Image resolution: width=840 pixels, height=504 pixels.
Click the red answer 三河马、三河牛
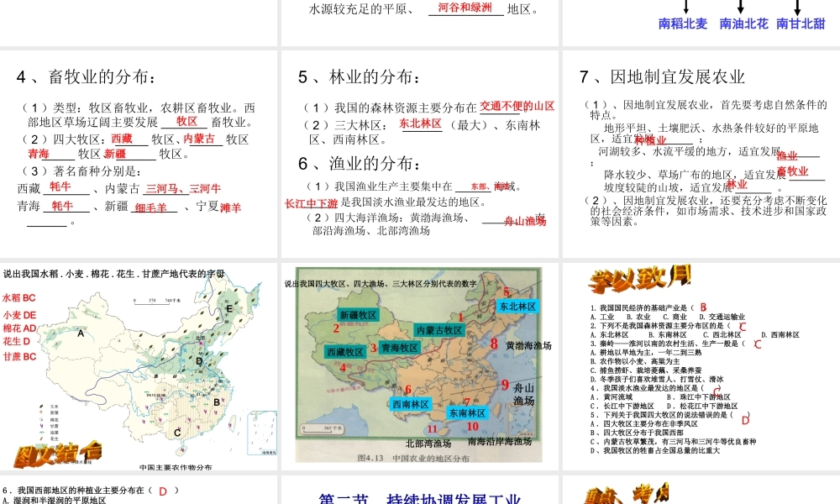183,188
